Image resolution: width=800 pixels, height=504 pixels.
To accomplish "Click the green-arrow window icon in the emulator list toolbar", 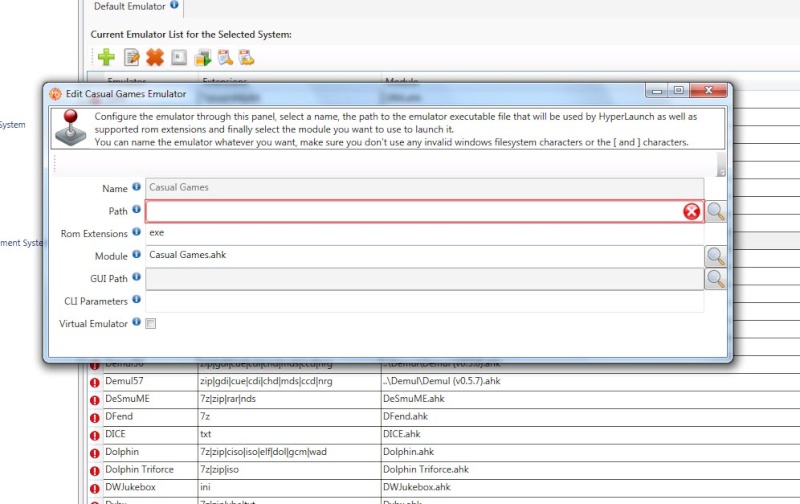I will [x=203, y=58].
